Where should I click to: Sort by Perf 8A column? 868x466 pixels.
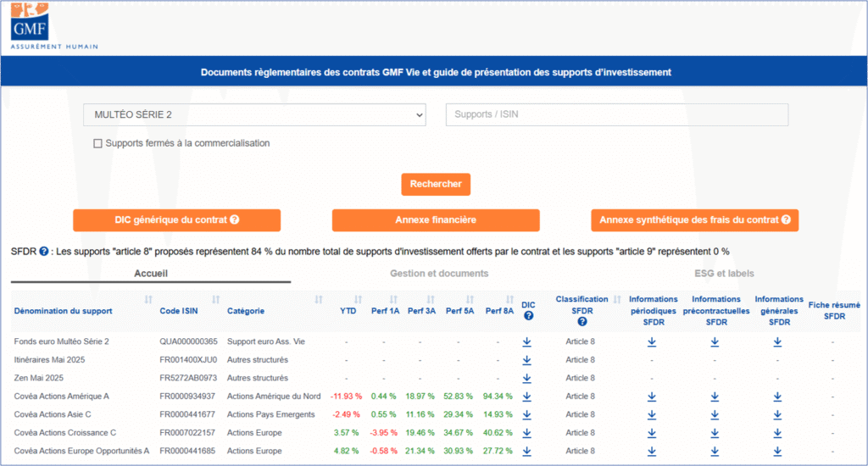tap(509, 299)
